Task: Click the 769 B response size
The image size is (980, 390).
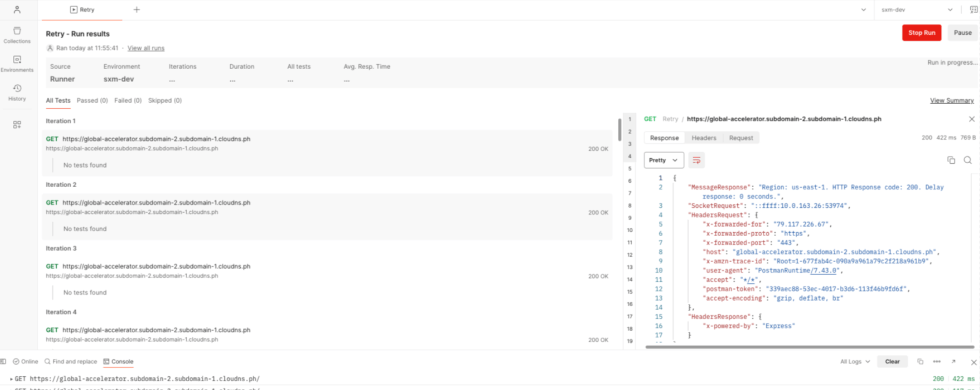Action: tap(968, 138)
